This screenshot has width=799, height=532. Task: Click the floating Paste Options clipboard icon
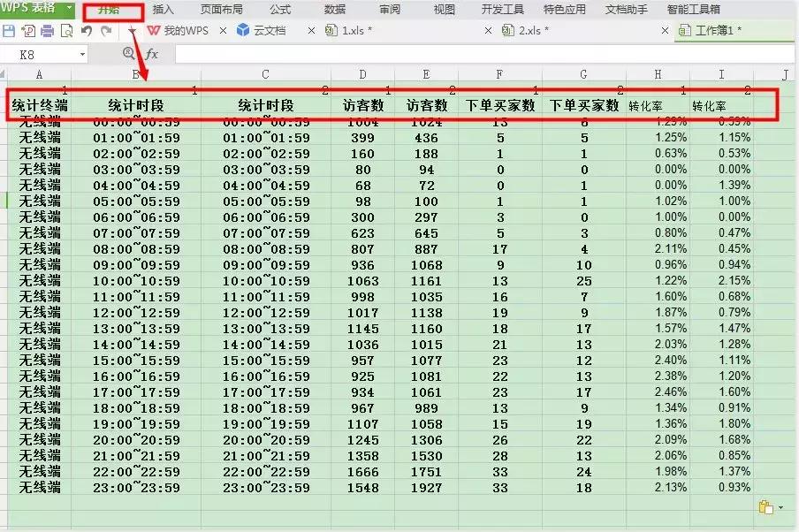pos(766,507)
